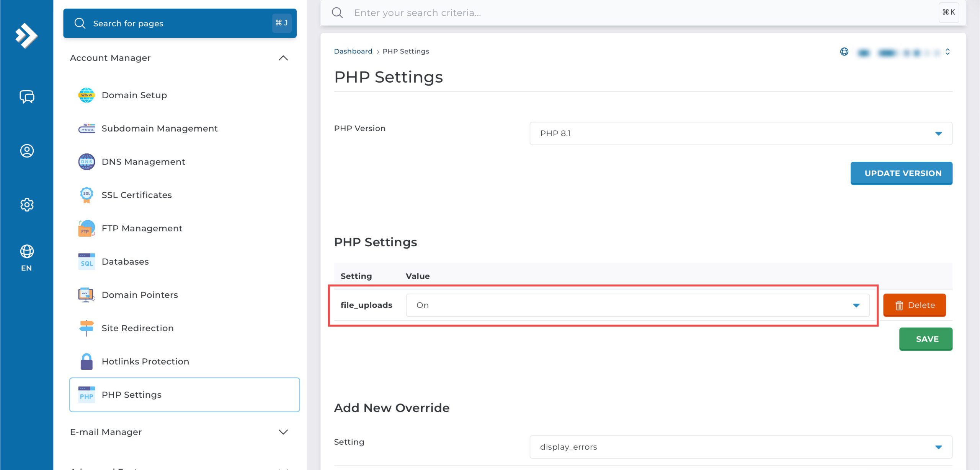980x470 pixels.
Task: Open the file_uploads value dropdown
Action: pyautogui.click(x=637, y=305)
